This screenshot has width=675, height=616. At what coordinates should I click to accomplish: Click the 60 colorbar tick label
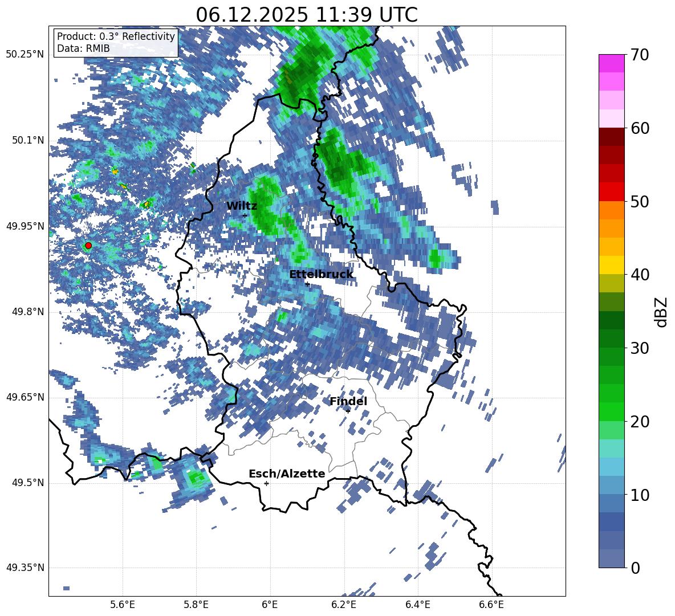tap(640, 128)
